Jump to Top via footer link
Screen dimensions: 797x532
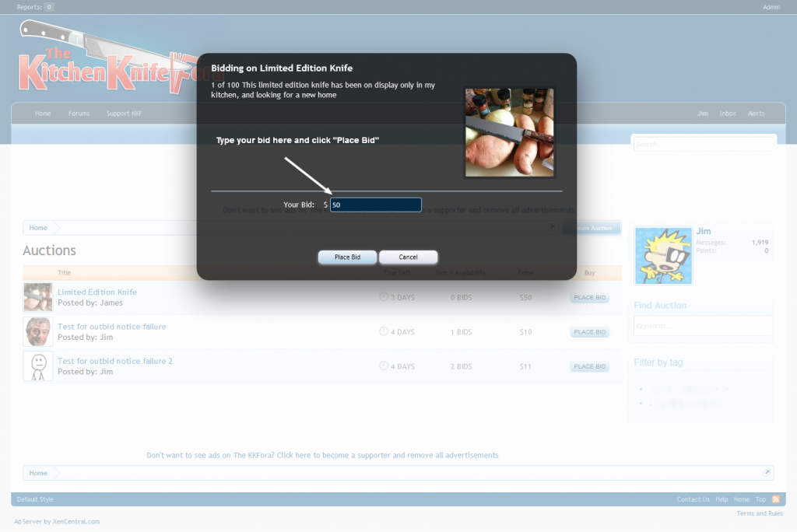pyautogui.click(x=760, y=499)
